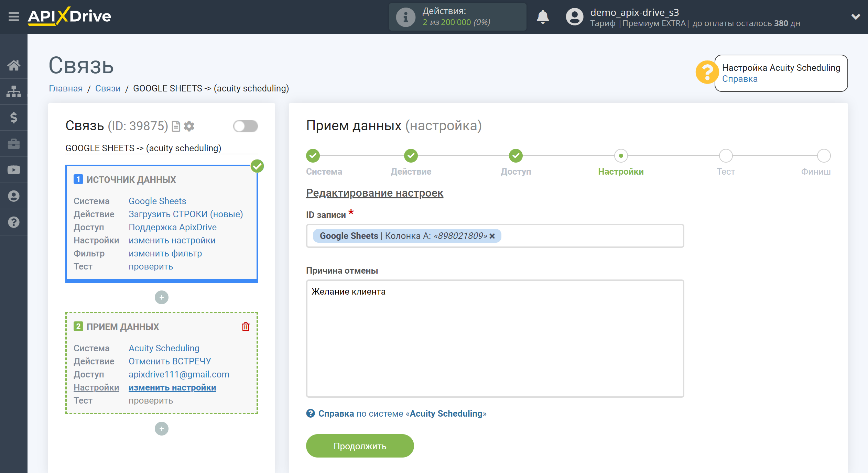Image resolution: width=868 pixels, height=473 pixels.
Task: Go to Финиш step
Action: click(x=824, y=156)
